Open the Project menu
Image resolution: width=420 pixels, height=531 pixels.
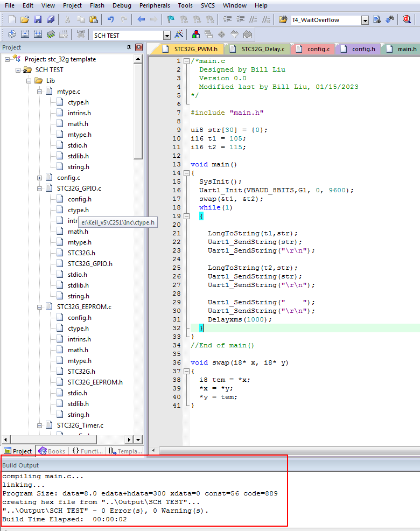click(72, 5)
